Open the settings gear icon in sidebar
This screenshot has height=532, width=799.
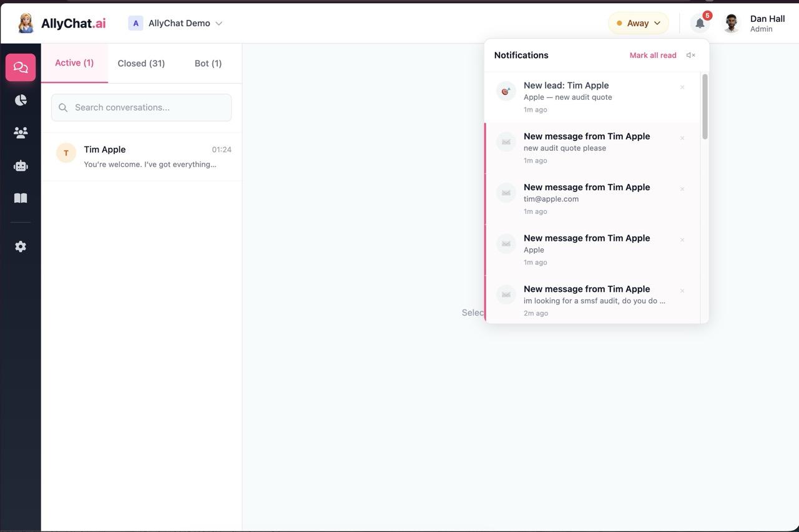point(21,247)
